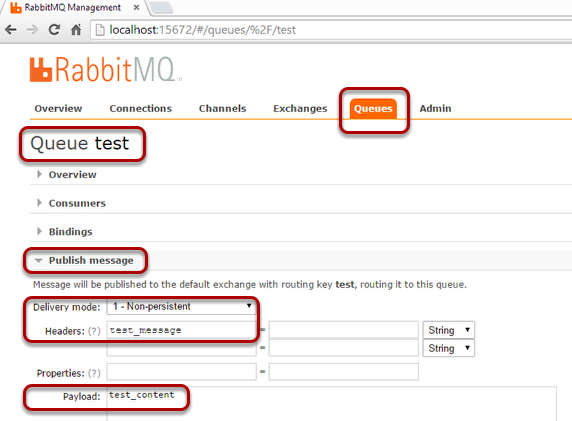Screen dimensions: 572x421
Task: Go to the Admin tab
Action: coord(435,108)
